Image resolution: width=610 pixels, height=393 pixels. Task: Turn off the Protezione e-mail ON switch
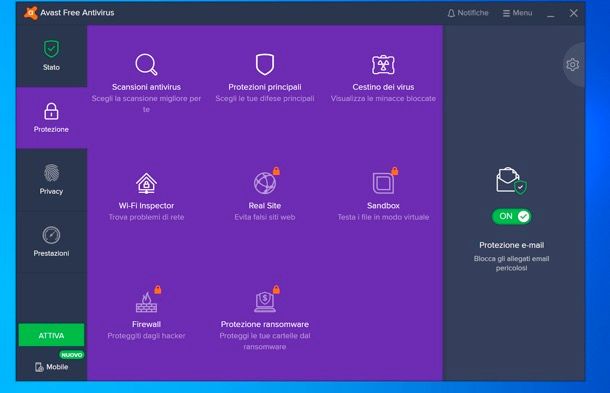pos(512,216)
